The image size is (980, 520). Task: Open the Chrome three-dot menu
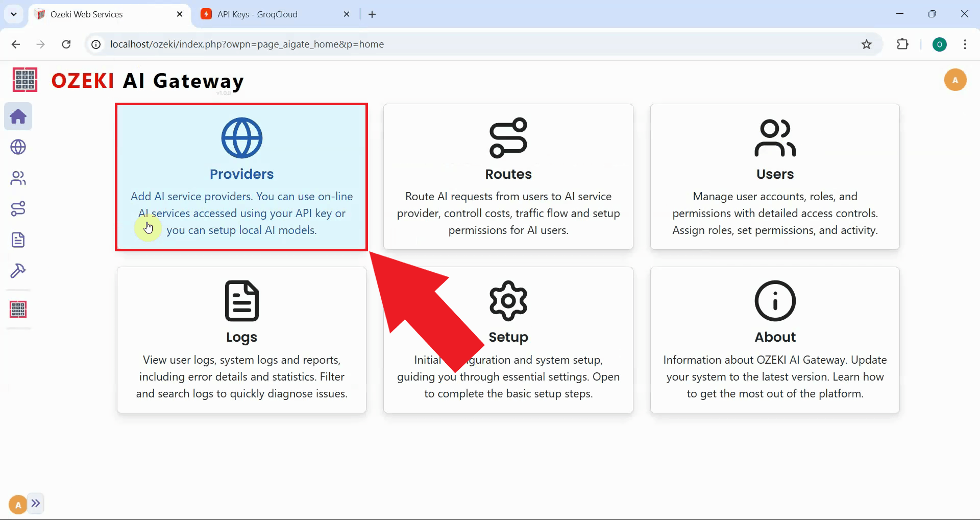[965, 44]
